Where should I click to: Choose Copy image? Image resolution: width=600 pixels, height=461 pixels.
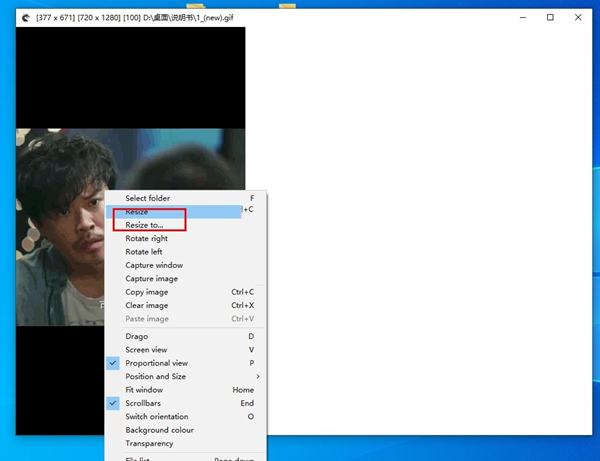146,292
